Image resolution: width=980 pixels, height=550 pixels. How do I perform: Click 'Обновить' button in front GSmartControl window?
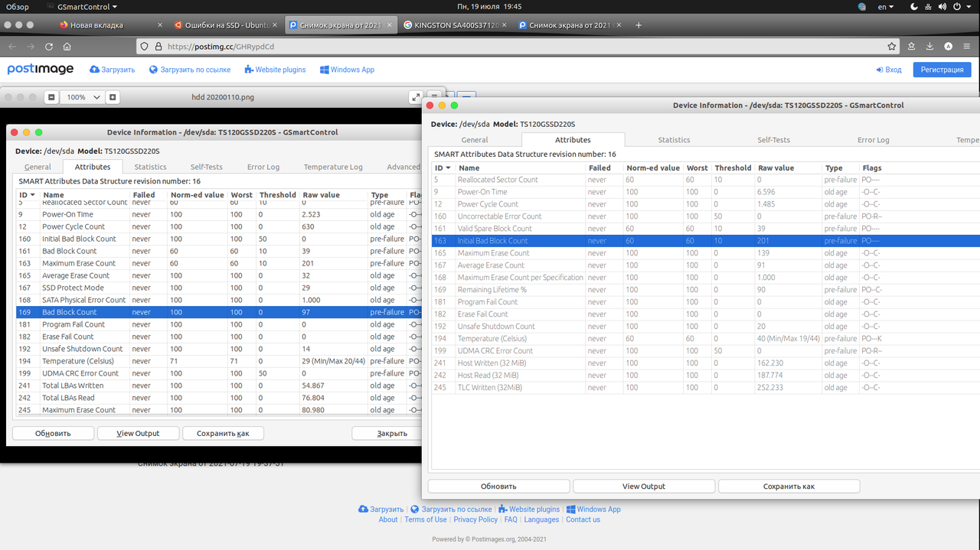point(498,487)
